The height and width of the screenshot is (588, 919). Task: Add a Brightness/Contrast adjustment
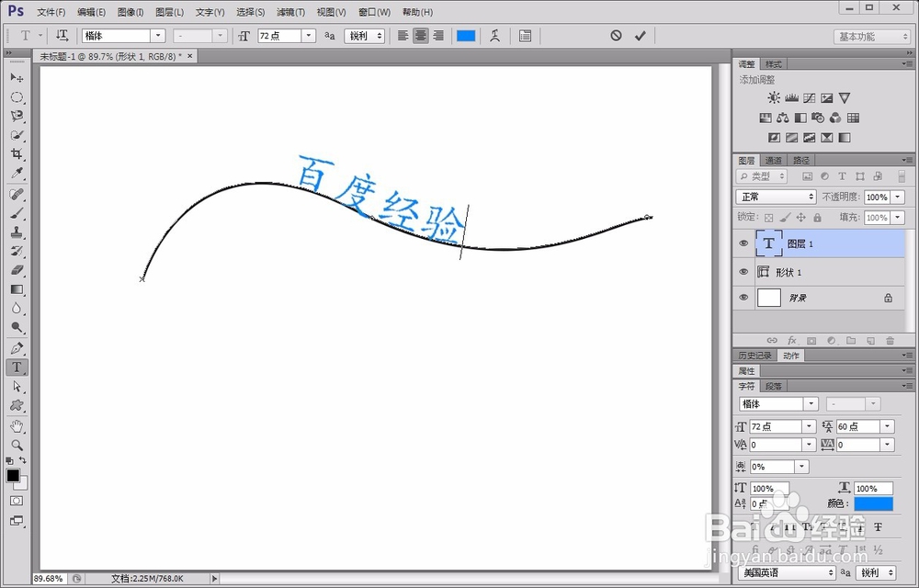774,97
